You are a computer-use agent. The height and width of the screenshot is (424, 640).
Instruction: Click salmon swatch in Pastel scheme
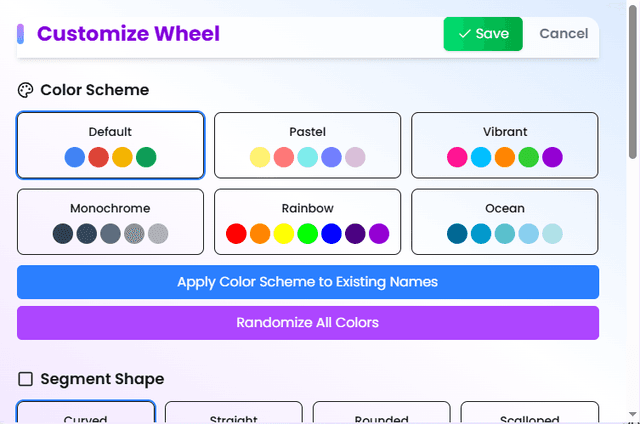pyautogui.click(x=284, y=157)
